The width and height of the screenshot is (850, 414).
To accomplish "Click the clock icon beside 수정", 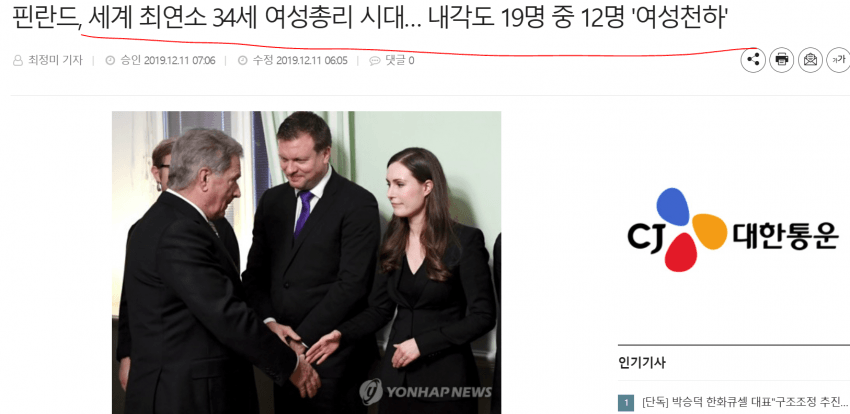I will pyautogui.click(x=243, y=61).
